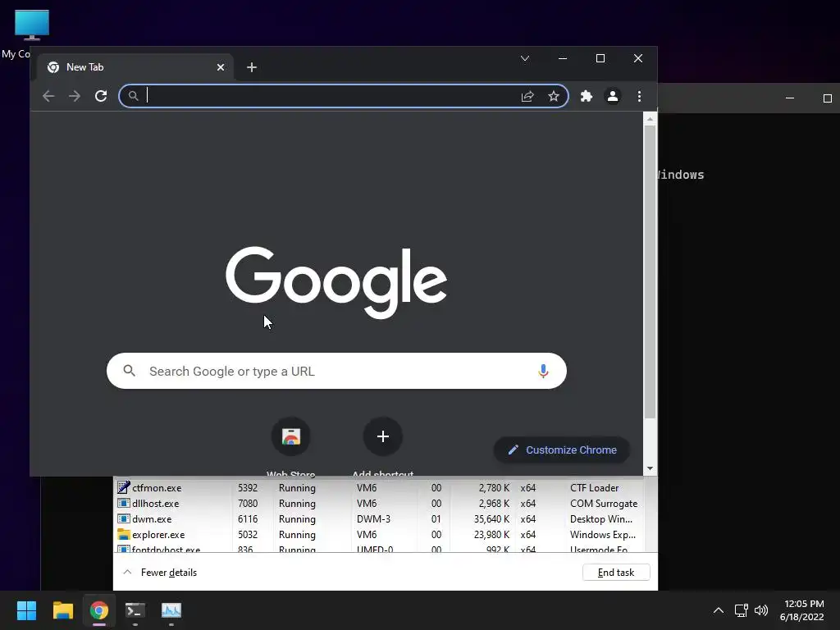Click the scroll up arrow in Chrome's scrollbar

(x=650, y=118)
